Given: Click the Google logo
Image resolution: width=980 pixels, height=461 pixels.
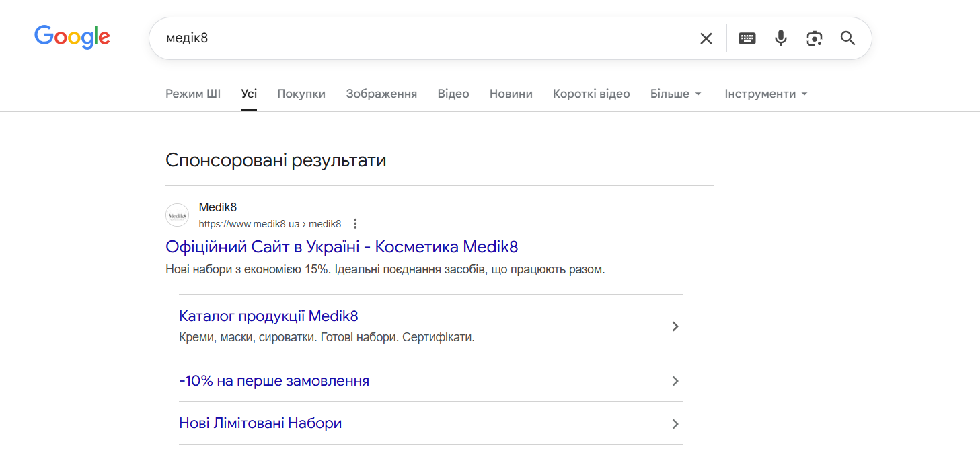Looking at the screenshot, I should (x=72, y=37).
